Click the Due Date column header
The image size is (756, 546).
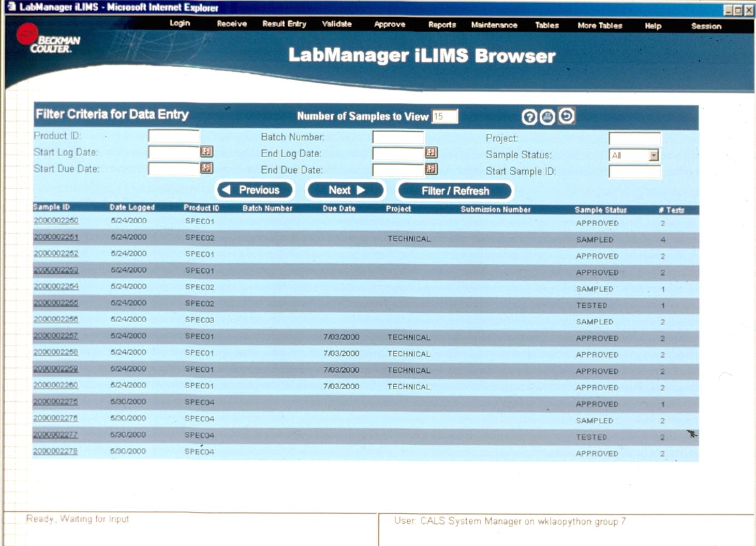[339, 208]
